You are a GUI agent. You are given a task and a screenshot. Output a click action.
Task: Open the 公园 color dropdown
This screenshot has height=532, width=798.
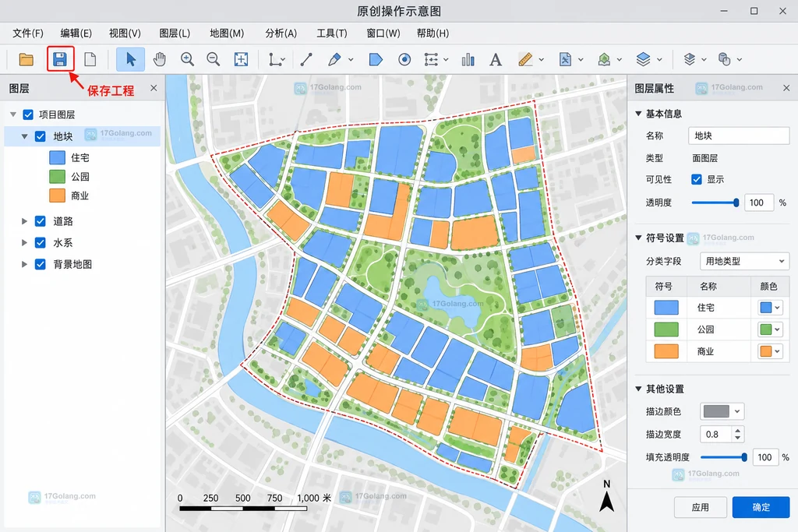[770, 329]
